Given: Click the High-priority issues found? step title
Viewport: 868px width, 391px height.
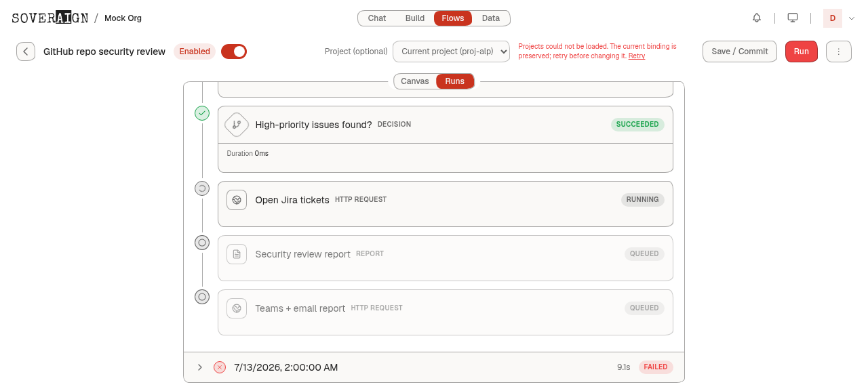Looking at the screenshot, I should 313,125.
